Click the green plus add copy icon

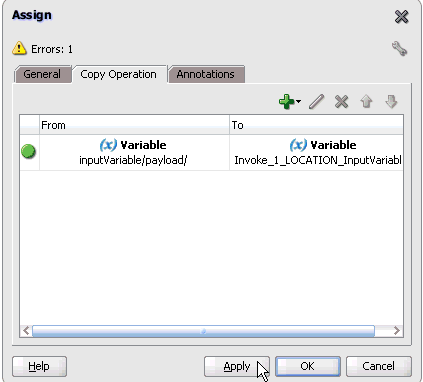coord(286,102)
